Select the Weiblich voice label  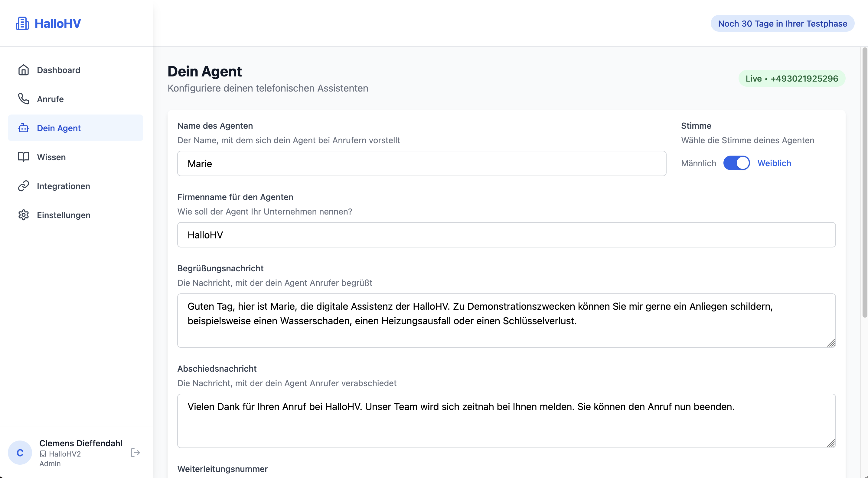pos(774,163)
